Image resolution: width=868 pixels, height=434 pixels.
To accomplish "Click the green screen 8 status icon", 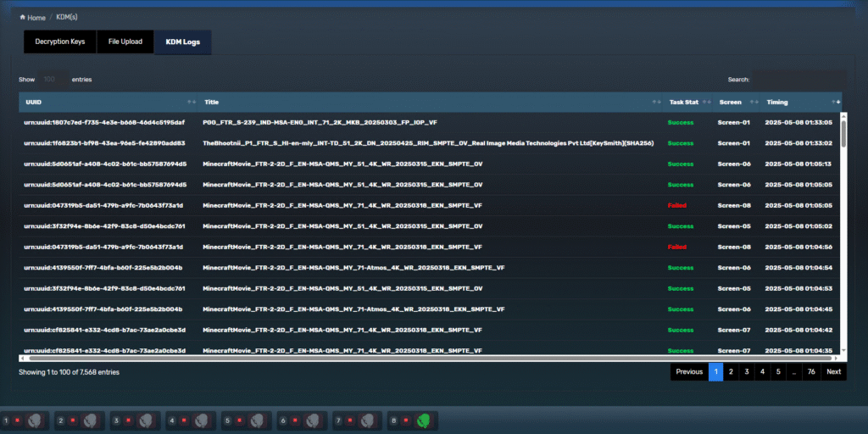I will coord(422,420).
